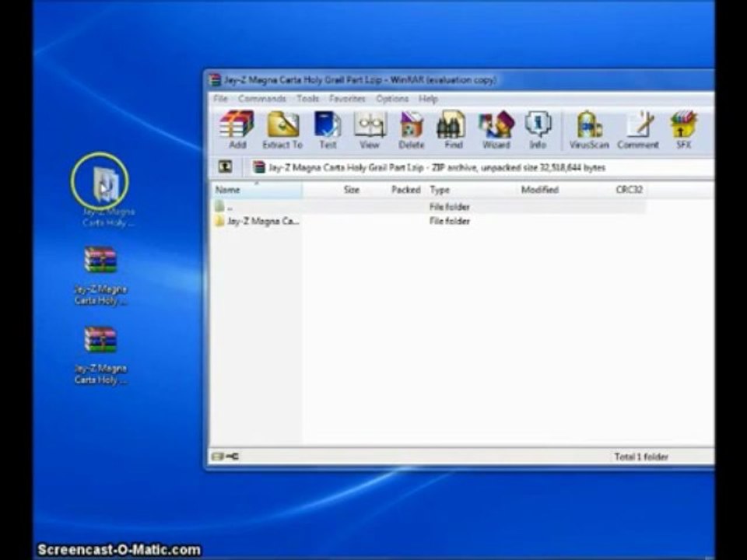Click the View file toolbar icon
This screenshot has width=747, height=560.
[369, 130]
